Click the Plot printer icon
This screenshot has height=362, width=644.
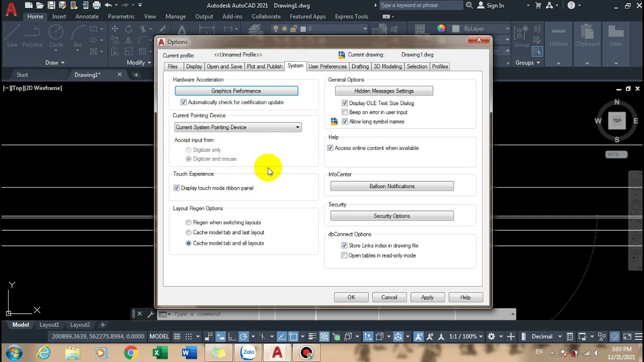click(97, 6)
